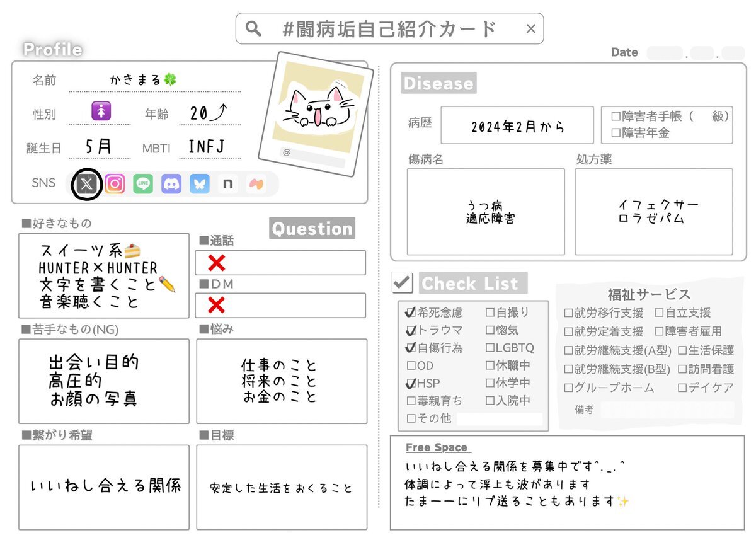
Task: Click the 悩み box with 仕事のこと
Action: coord(282,381)
